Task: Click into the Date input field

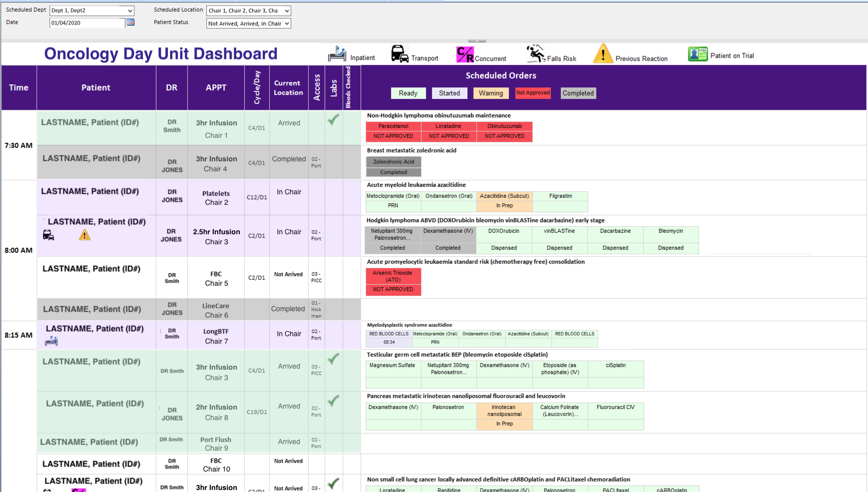Action: 87,23
